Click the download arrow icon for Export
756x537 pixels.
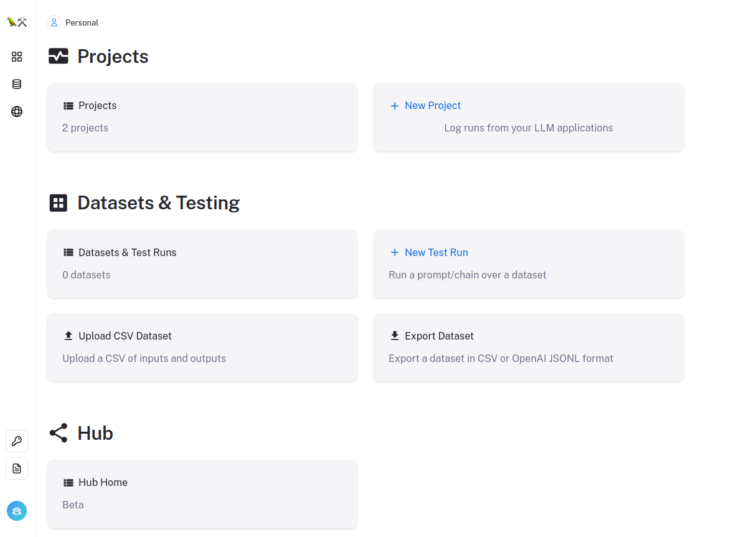395,336
